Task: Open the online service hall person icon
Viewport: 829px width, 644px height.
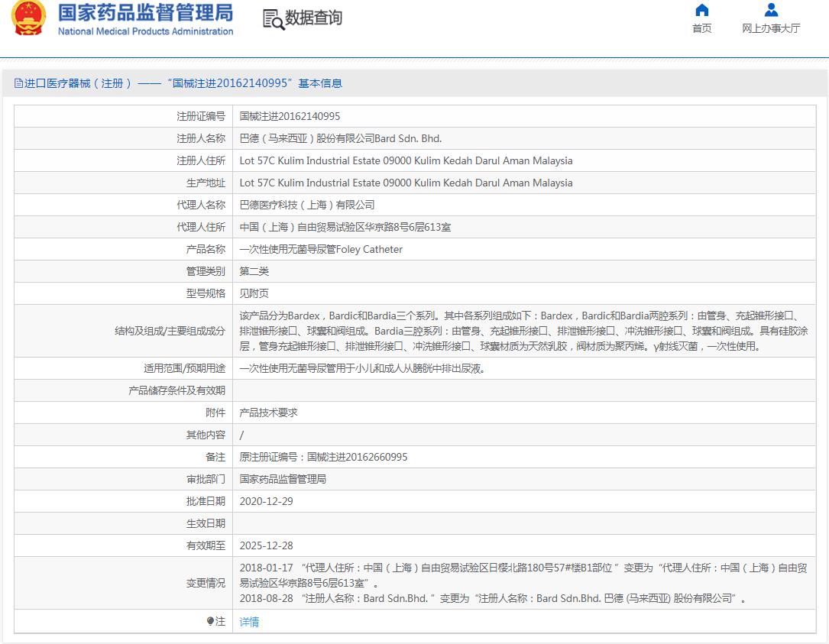Action: [771, 10]
